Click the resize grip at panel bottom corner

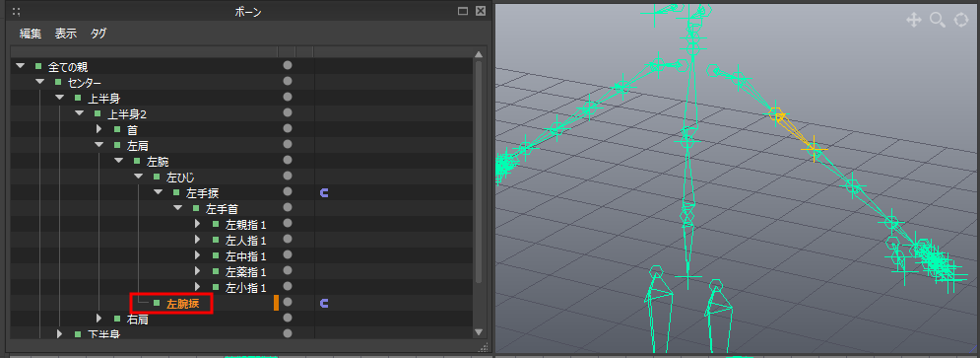tap(484, 347)
